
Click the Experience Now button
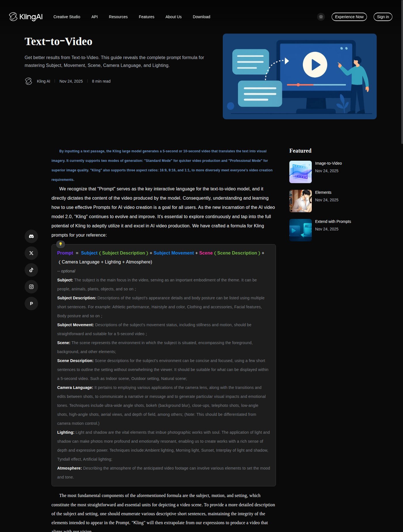pos(349,17)
